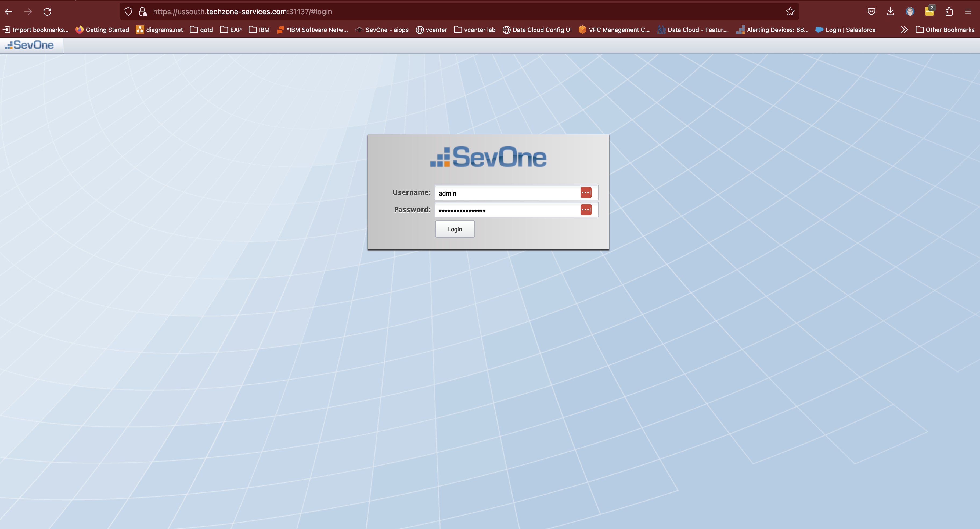Open Import bookmarks item
The image size is (980, 529).
click(x=35, y=30)
